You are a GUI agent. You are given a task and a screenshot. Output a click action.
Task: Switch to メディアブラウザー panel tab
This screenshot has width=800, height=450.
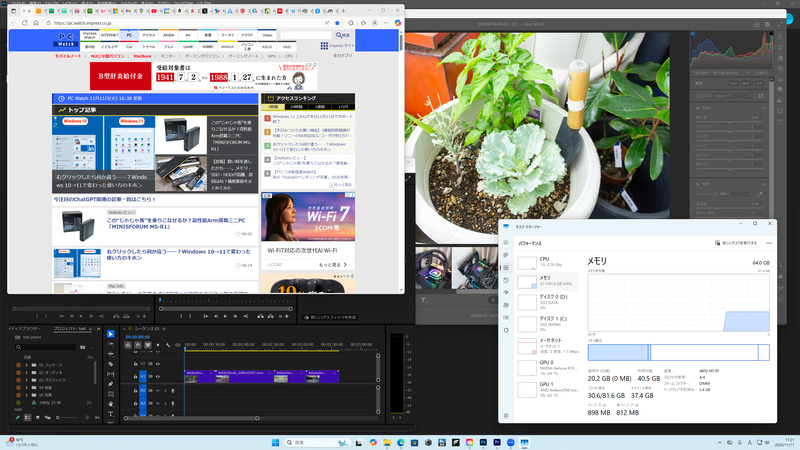click(x=25, y=329)
